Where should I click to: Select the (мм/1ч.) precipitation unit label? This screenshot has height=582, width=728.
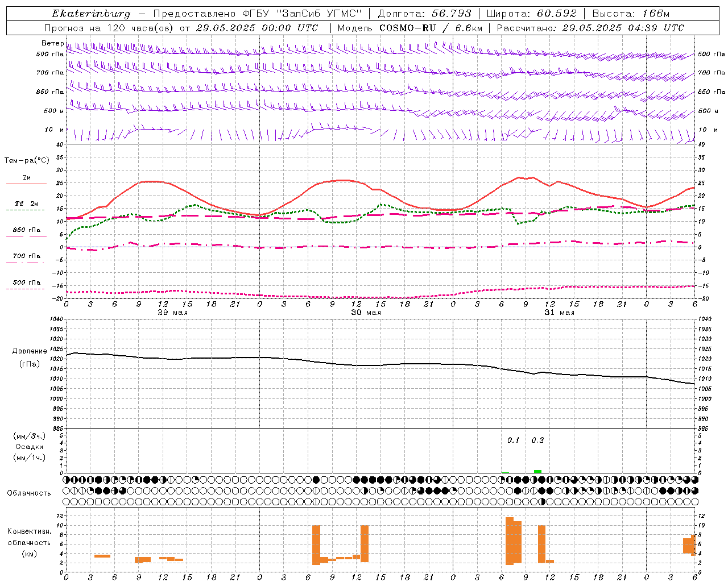click(x=30, y=458)
